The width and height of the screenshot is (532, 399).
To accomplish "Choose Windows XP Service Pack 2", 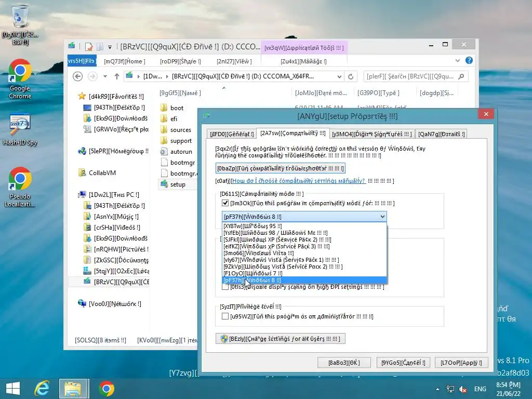I will pos(304,240).
